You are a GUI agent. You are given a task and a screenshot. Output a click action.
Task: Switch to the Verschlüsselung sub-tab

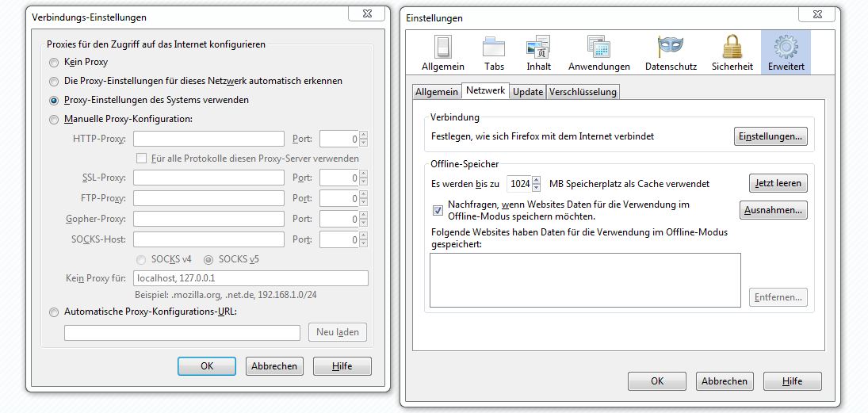pos(583,92)
